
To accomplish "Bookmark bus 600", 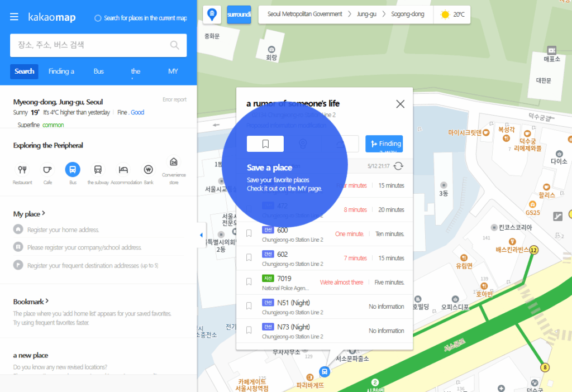I will 249,233.
